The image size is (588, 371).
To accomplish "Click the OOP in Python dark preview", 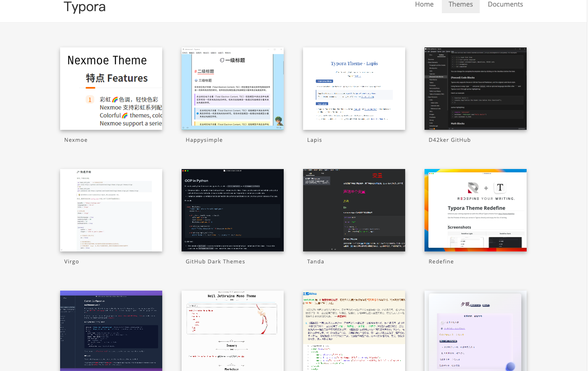I will (x=233, y=210).
